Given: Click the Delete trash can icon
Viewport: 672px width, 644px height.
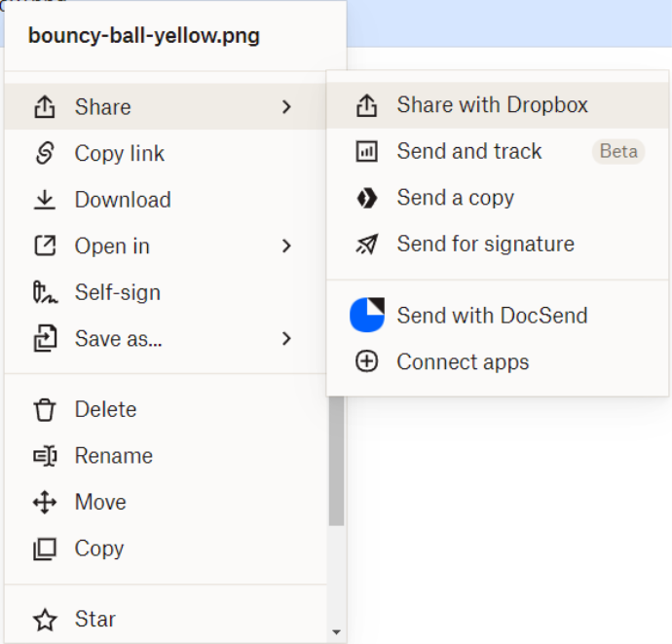Looking at the screenshot, I should 45,409.
